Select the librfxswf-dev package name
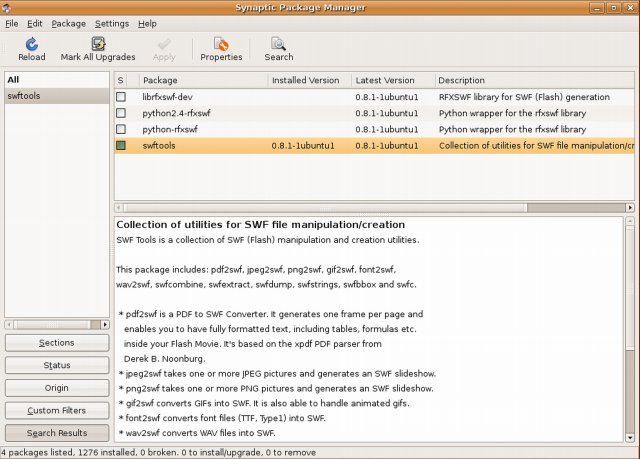640x459 pixels. [x=167, y=97]
